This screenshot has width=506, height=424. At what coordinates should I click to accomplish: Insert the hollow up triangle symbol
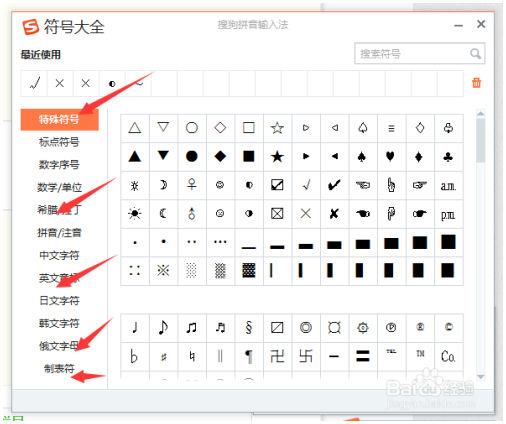(x=135, y=128)
